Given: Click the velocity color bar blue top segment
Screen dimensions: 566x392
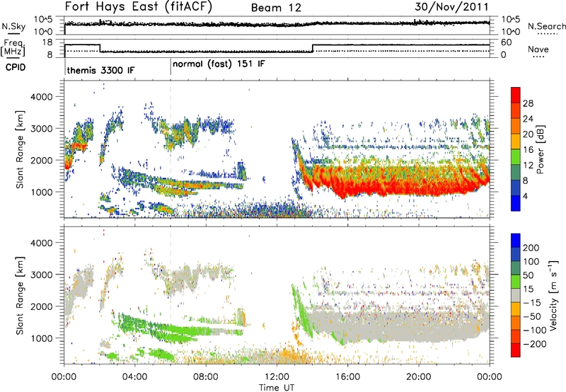Looking at the screenshot, I should (516, 241).
